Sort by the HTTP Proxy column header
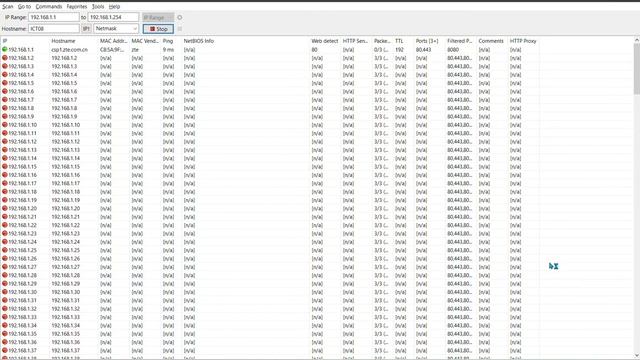This screenshot has width=640, height=360. [x=523, y=41]
